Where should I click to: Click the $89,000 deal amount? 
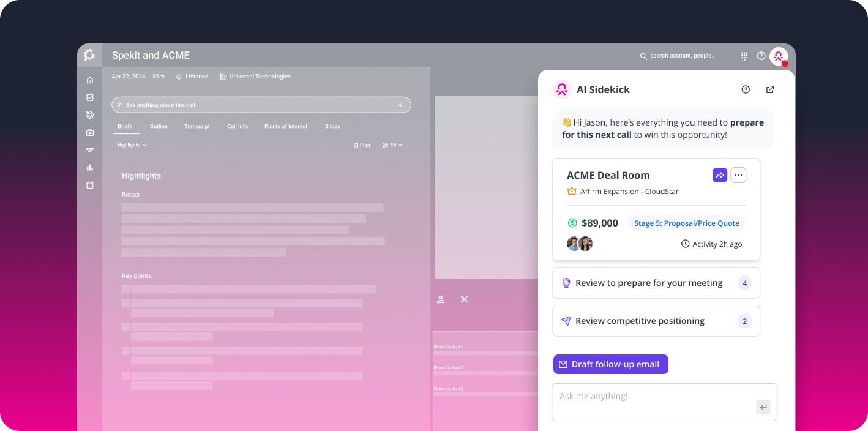(600, 223)
